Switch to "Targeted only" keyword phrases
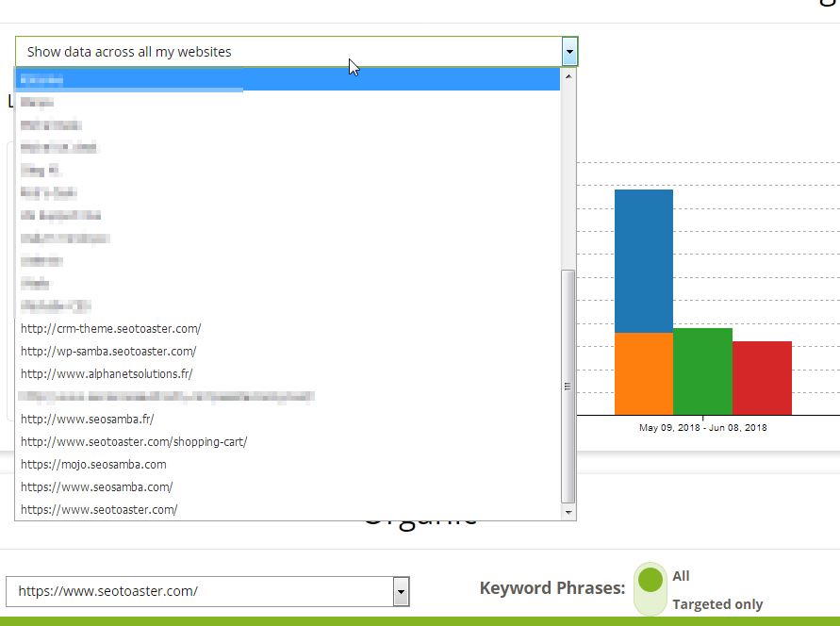840x626 pixels. click(x=716, y=604)
